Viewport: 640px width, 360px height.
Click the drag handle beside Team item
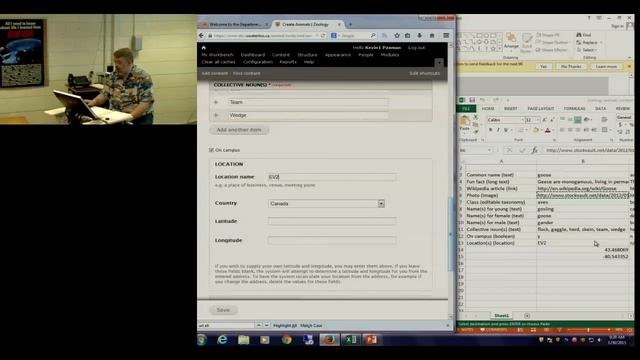216,102
